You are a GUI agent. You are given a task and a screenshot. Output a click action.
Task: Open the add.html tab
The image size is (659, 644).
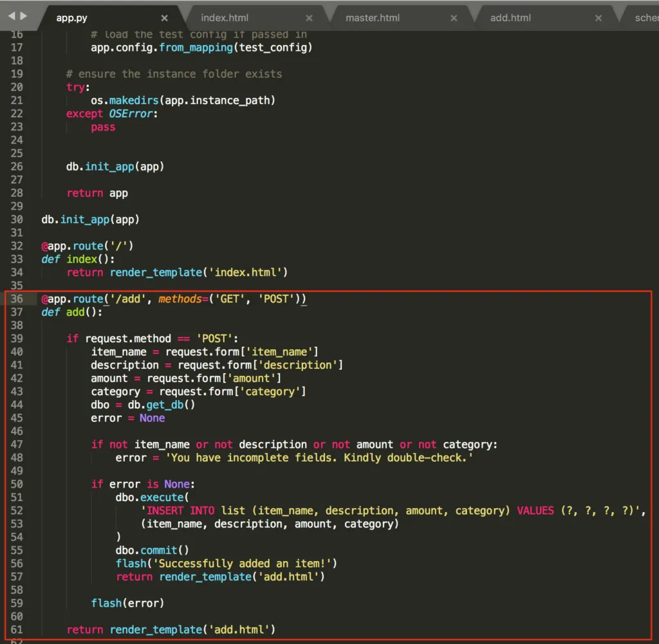click(x=510, y=18)
